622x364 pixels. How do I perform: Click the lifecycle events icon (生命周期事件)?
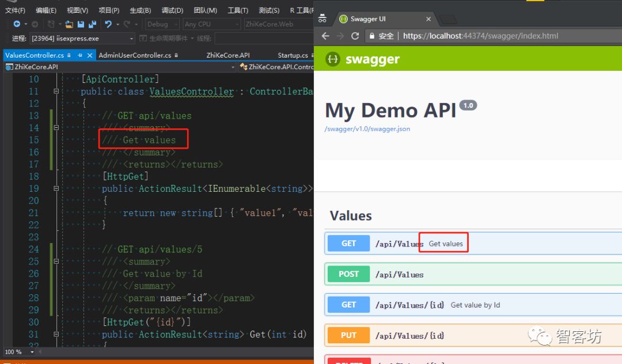coord(143,39)
